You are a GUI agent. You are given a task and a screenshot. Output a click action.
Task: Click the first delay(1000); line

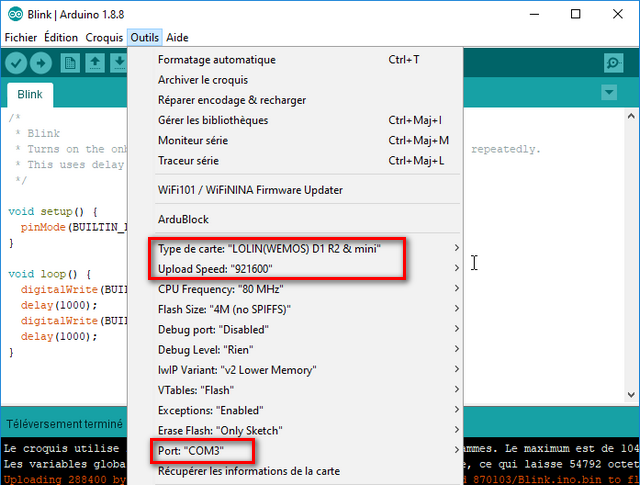pyautogui.click(x=59, y=305)
